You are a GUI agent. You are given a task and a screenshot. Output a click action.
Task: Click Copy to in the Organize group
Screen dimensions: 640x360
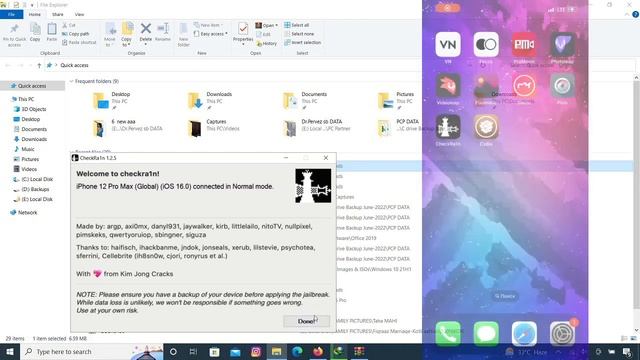(x=127, y=35)
